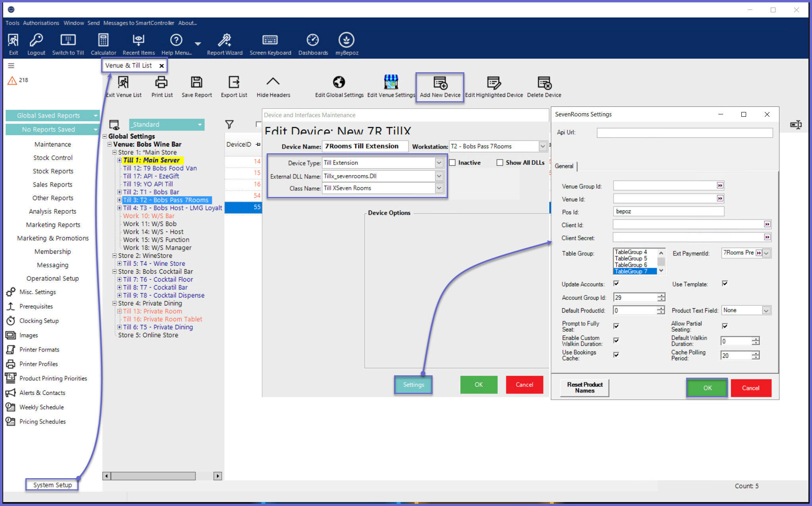Open the Authorisations menu
Screen dimensions: 812x506
pyautogui.click(x=41, y=23)
